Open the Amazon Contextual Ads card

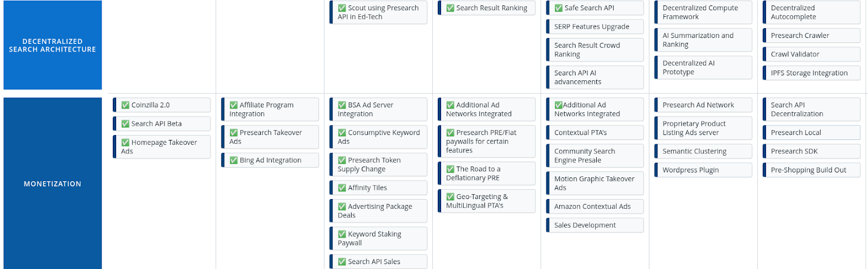[x=595, y=206]
